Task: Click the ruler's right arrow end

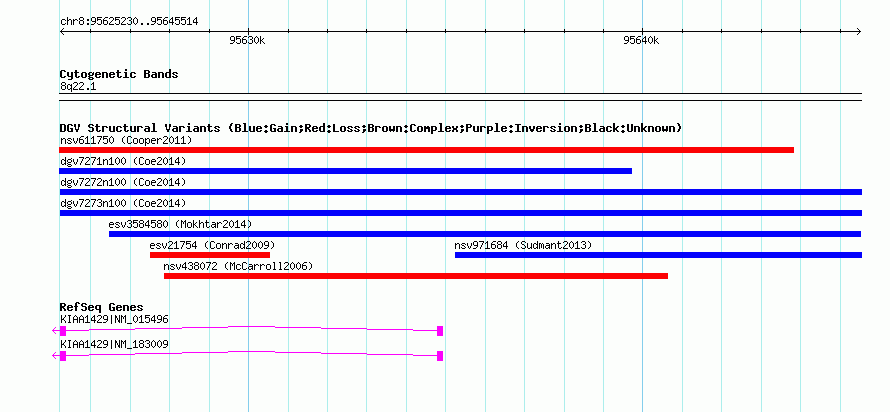Action: (x=859, y=32)
